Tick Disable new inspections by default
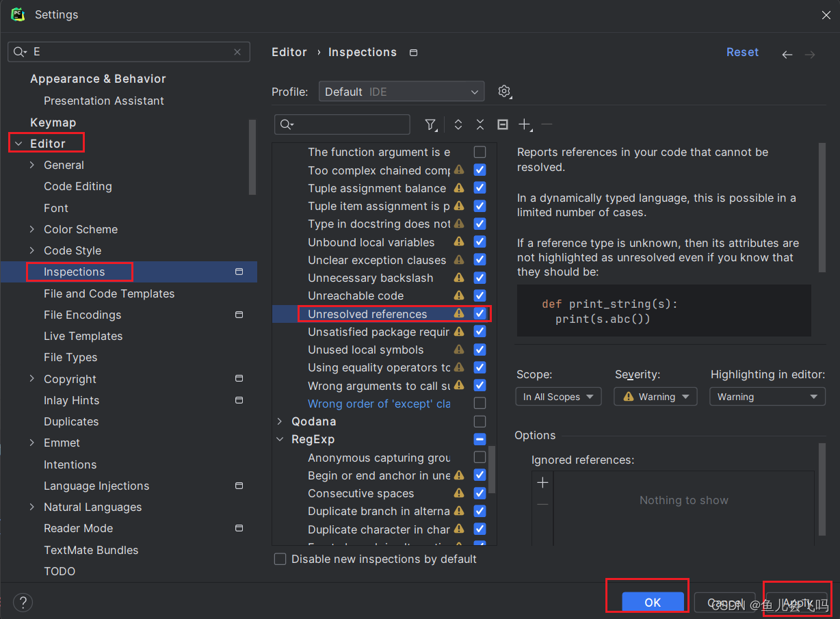Image resolution: width=840 pixels, height=619 pixels. 280,559
